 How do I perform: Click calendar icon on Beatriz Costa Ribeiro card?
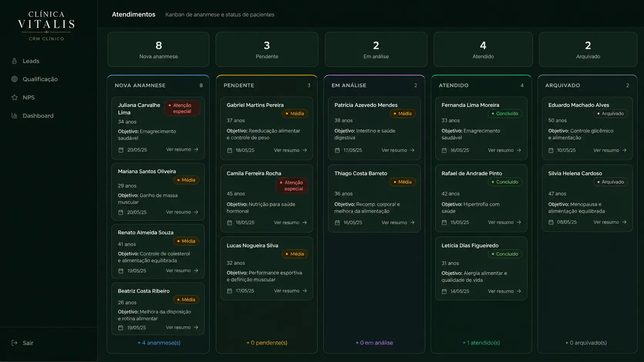point(121,328)
